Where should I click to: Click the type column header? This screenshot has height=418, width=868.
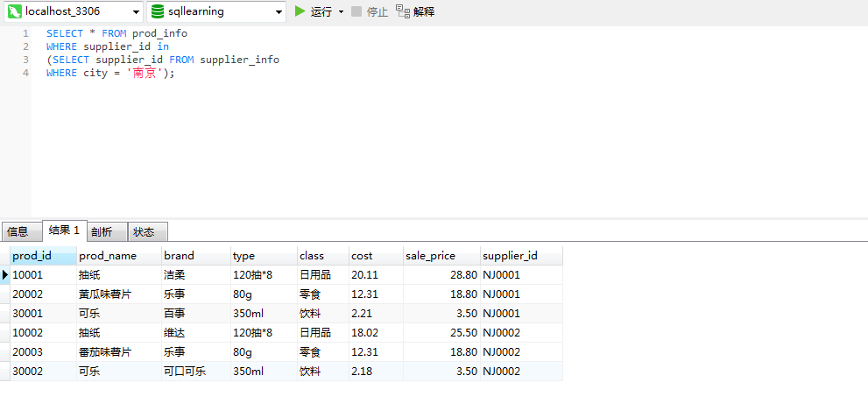(x=264, y=256)
